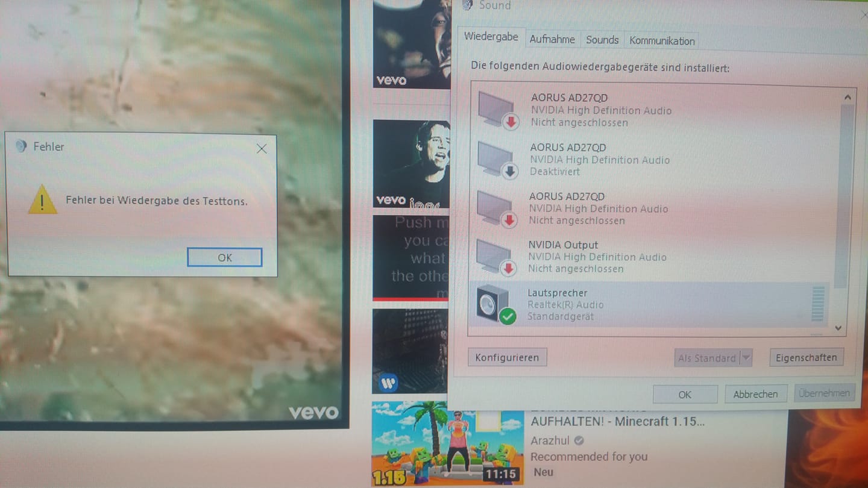Click the monitor icon of the Deaktiviert device
This screenshot has height=488, width=868.
497,160
